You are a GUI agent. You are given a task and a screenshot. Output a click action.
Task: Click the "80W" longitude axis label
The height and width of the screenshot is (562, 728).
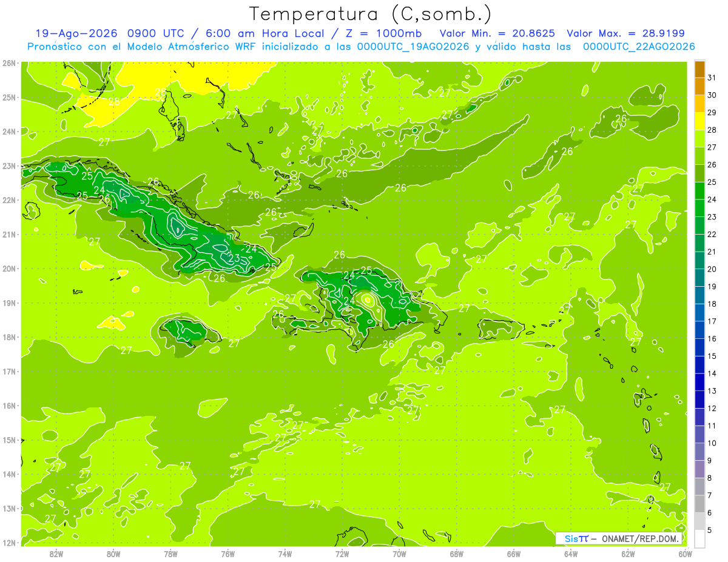click(113, 554)
